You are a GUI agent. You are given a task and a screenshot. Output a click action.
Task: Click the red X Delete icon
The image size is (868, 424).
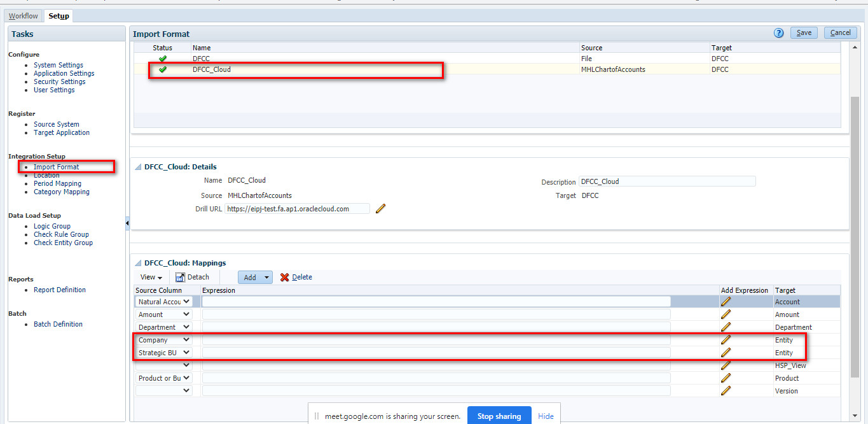pyautogui.click(x=284, y=277)
